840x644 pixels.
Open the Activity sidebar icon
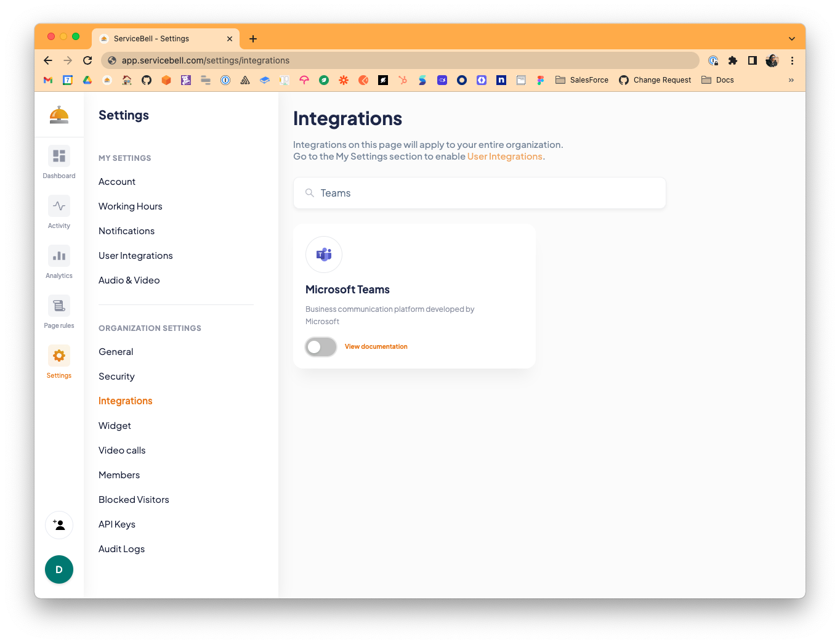tap(59, 206)
